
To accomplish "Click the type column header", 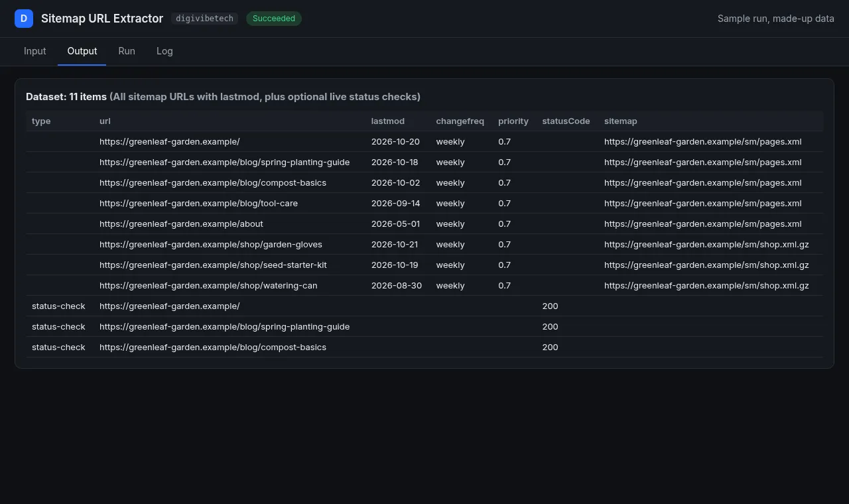I will tap(41, 121).
